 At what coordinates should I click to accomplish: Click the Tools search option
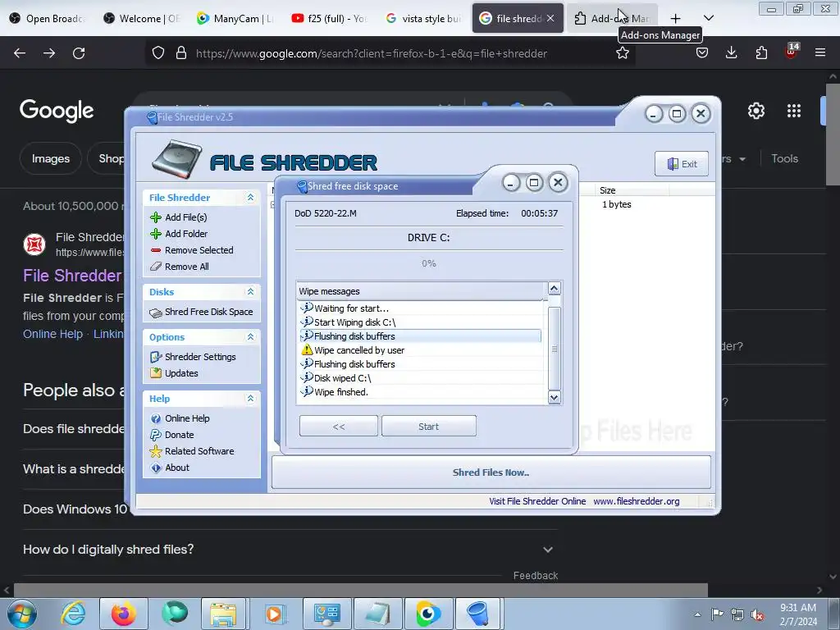785,158
